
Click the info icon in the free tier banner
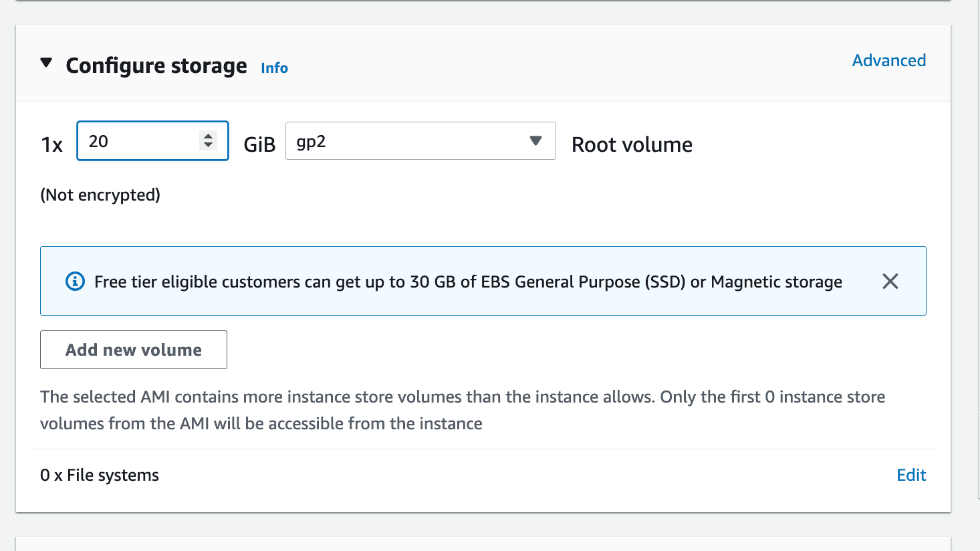74,282
